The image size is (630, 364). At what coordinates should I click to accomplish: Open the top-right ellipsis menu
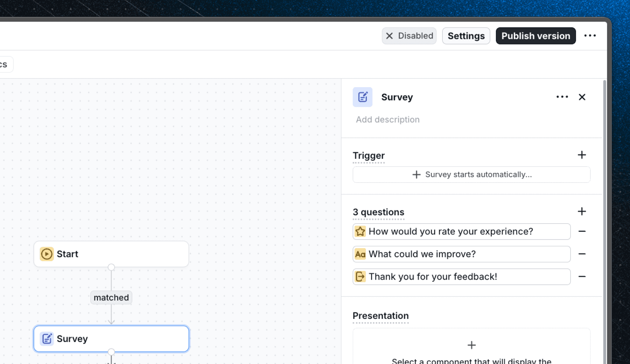click(590, 35)
